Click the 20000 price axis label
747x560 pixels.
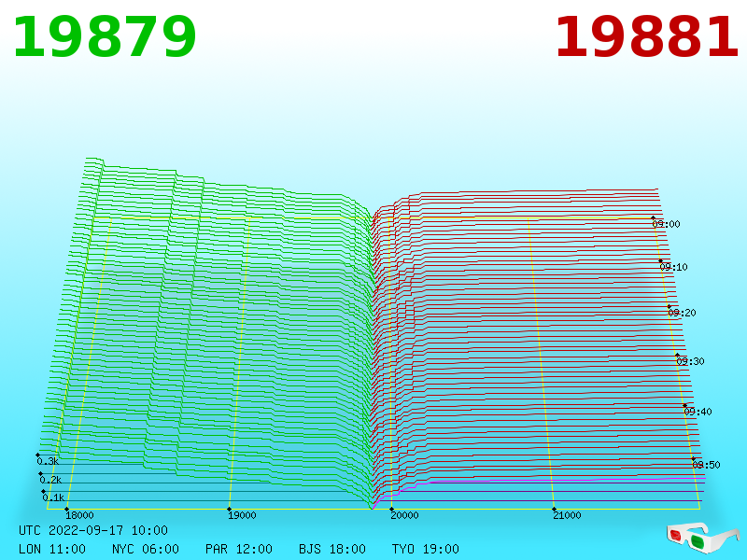404,515
